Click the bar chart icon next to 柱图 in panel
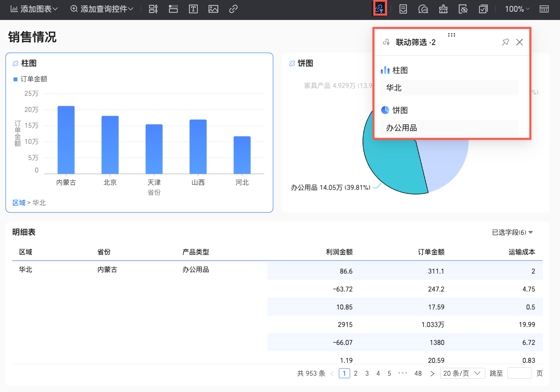Viewport: 560px width, 392px height. coord(385,70)
